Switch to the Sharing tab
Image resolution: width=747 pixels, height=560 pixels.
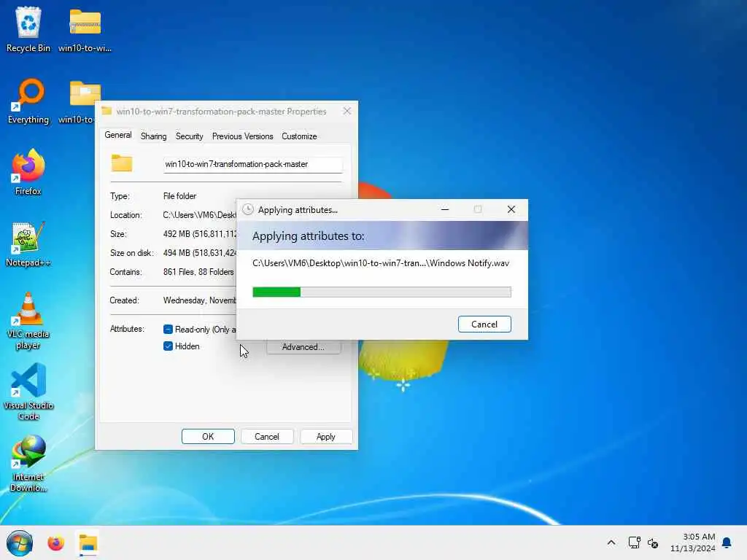pos(153,136)
